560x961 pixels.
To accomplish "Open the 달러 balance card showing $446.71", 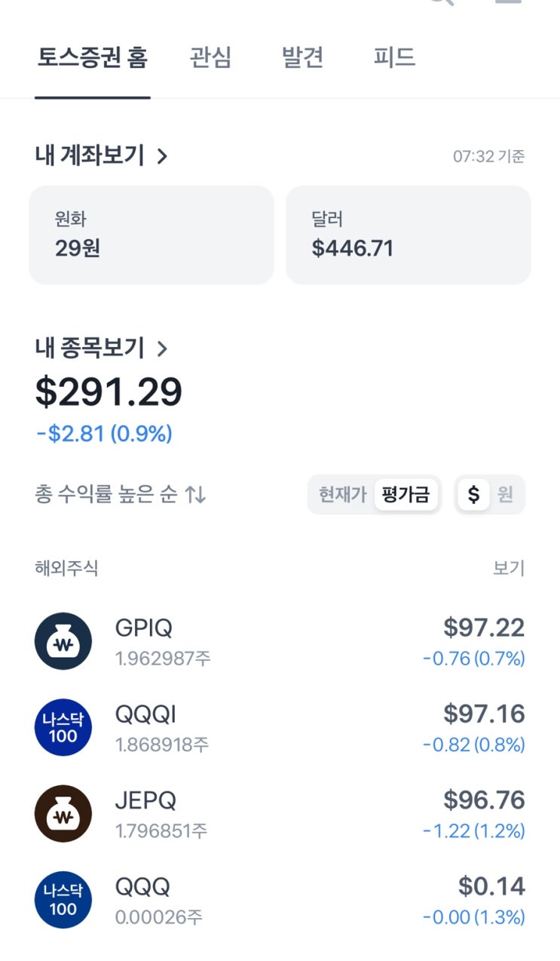I will coord(408,235).
